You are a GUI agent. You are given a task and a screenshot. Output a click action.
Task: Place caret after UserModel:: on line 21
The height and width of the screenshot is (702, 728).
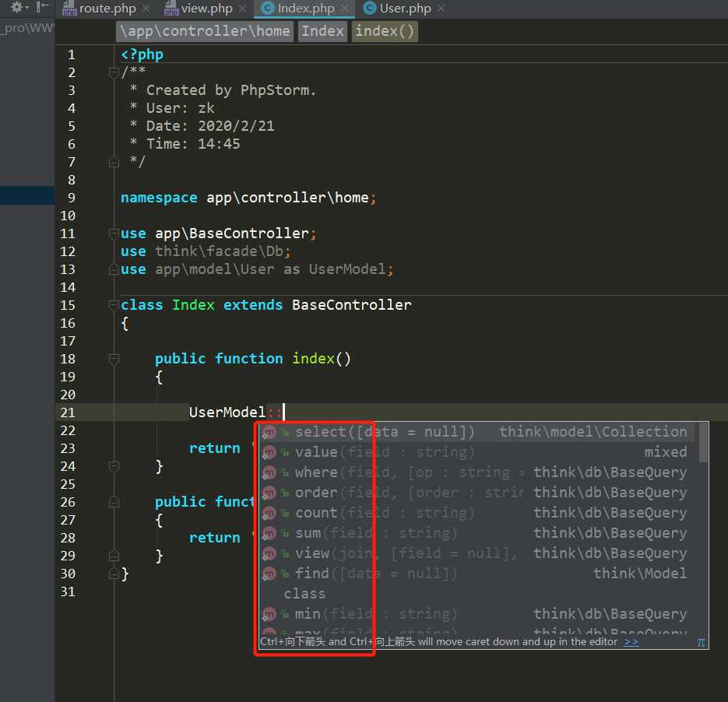pyautogui.click(x=283, y=412)
